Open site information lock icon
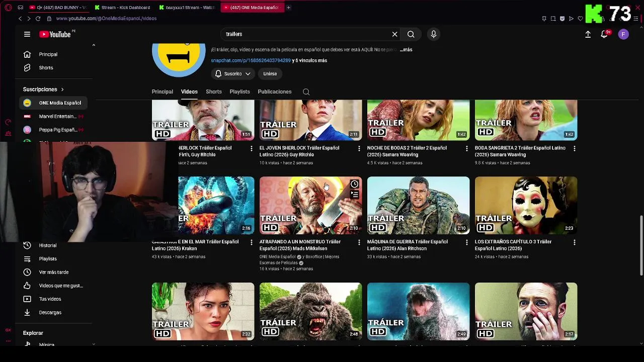 coord(49,19)
